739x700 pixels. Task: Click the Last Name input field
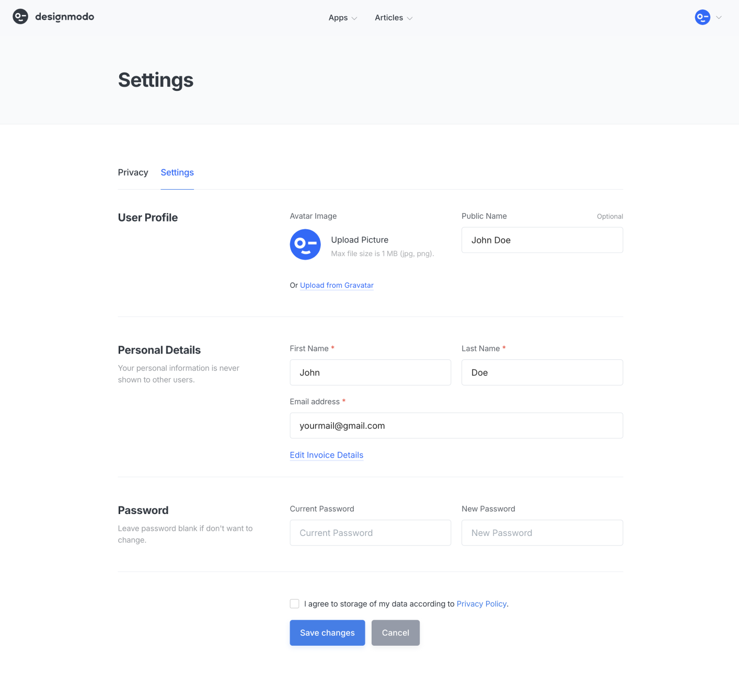point(542,372)
